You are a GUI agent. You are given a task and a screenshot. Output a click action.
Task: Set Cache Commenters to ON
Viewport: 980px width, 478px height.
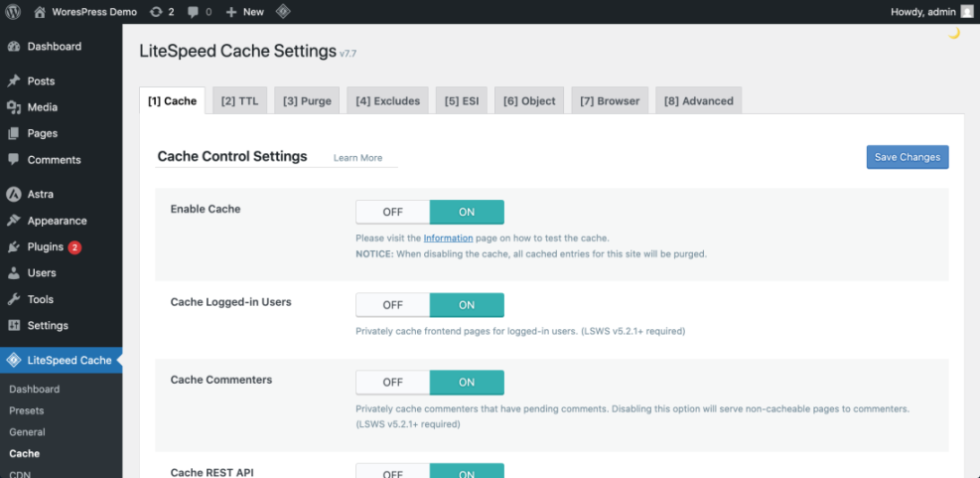click(467, 383)
